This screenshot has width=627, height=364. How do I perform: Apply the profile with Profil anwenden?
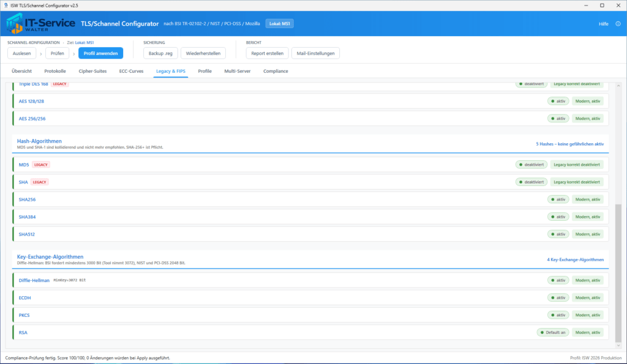[x=101, y=53]
